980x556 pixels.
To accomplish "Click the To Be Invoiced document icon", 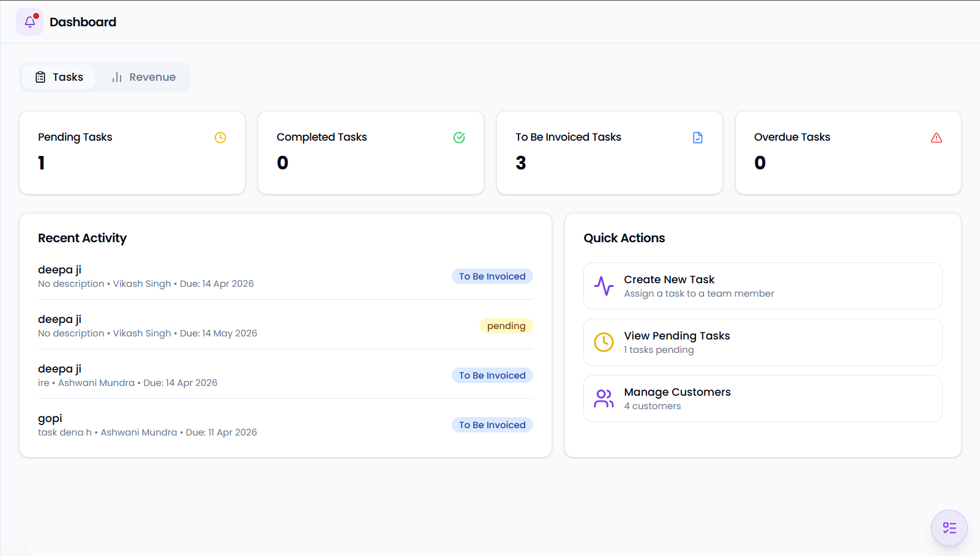I will point(698,138).
